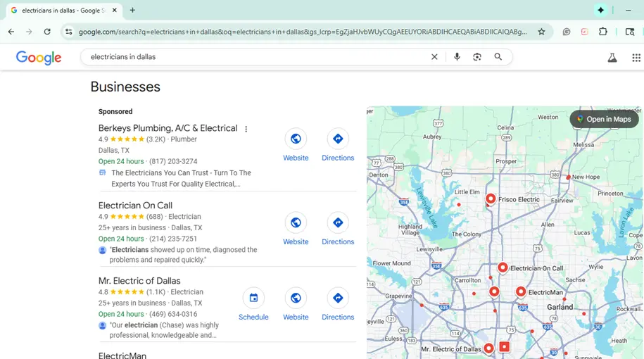
Task: Click the browser forward arrow
Action: click(x=29, y=32)
